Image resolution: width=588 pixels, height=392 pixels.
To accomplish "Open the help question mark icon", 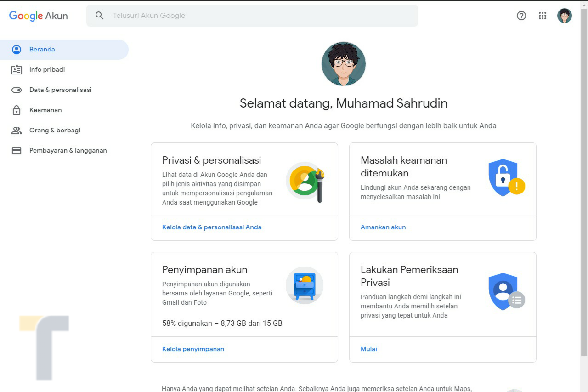I will 521,16.
